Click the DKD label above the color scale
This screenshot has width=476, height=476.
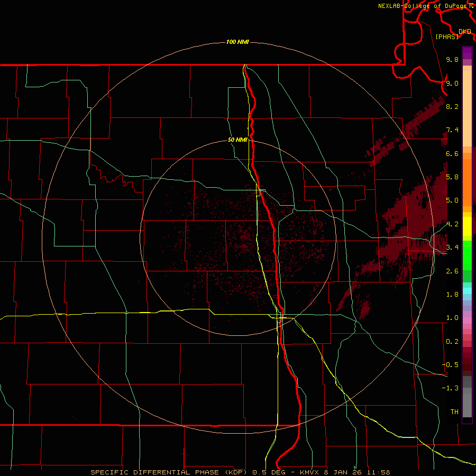click(x=465, y=32)
